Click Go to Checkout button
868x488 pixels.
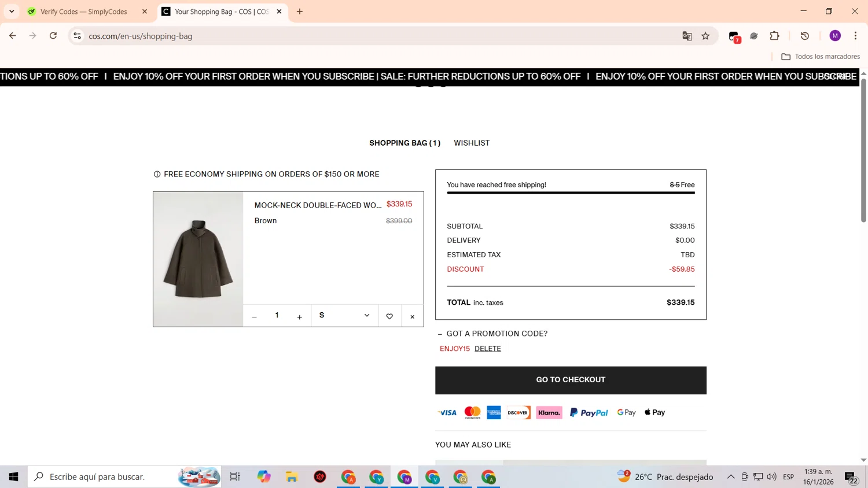point(571,380)
